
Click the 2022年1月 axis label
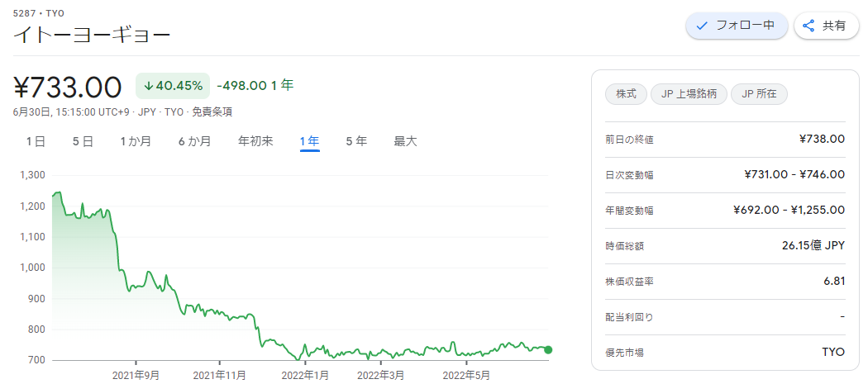point(304,375)
